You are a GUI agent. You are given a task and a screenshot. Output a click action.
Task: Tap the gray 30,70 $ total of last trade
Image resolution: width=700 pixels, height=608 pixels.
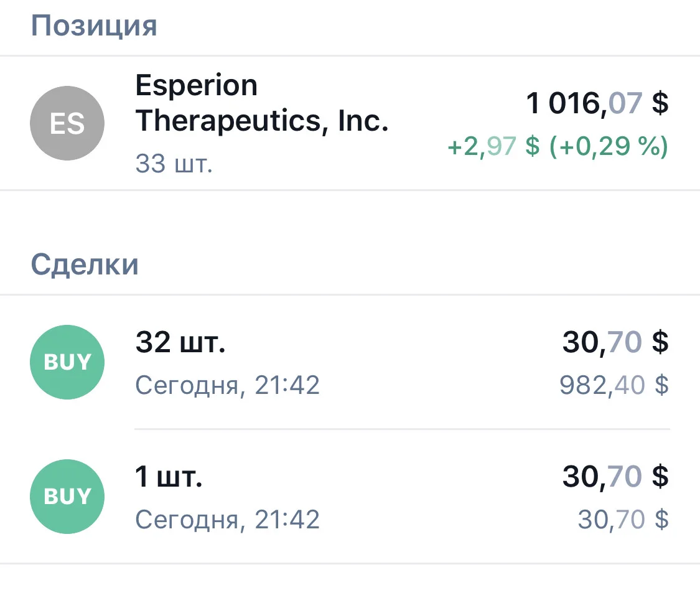623,519
